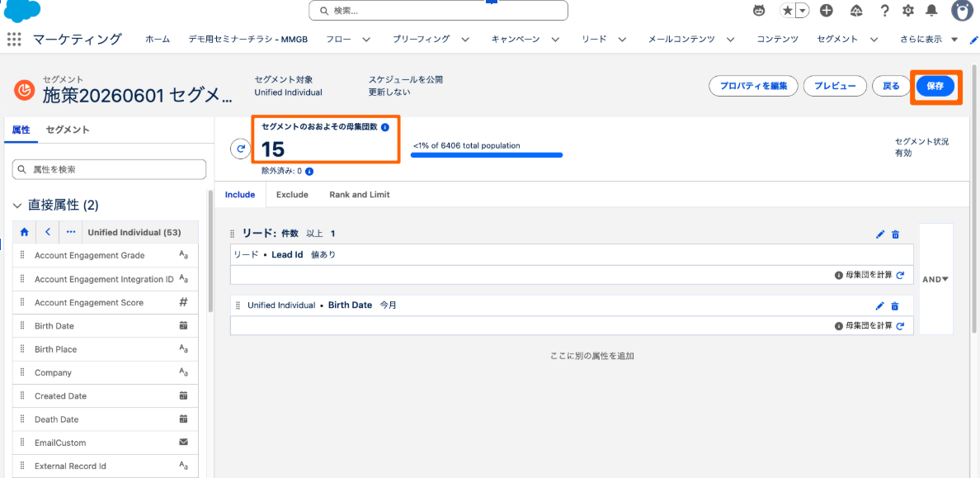This screenshot has height=478, width=980.
Task: Edit the Birth Date rule
Action: (x=880, y=306)
